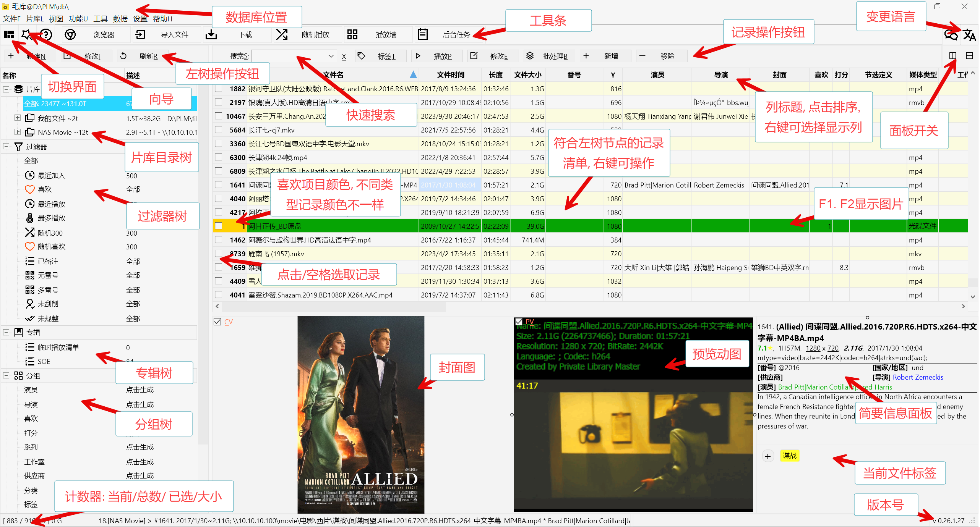The width and height of the screenshot is (980, 527).
Task: Uncheck the CV cover checkbox
Action: (217, 322)
